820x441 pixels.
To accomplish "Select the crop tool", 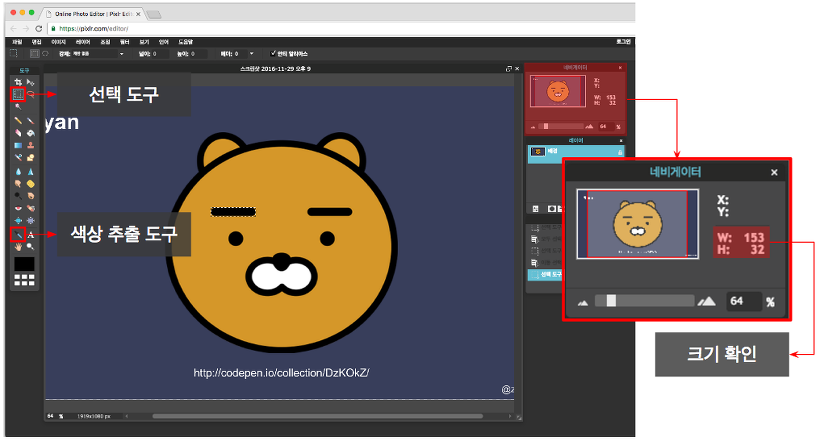I will tap(18, 81).
